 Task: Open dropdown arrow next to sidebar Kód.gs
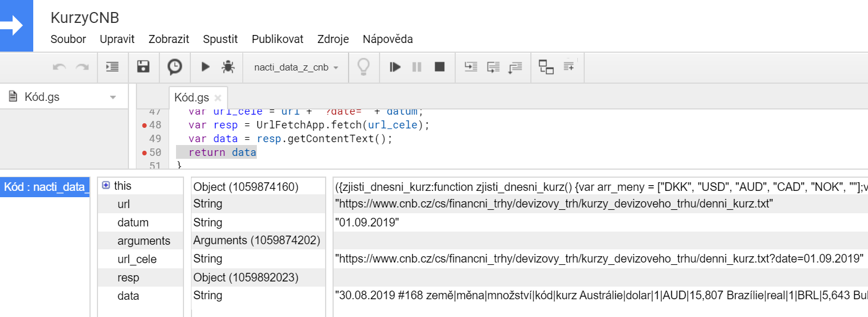coord(112,97)
